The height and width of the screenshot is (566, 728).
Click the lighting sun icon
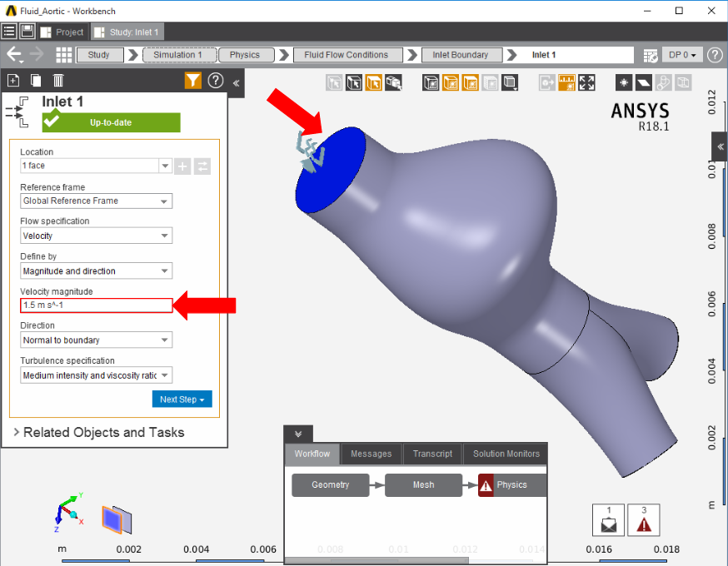624,83
